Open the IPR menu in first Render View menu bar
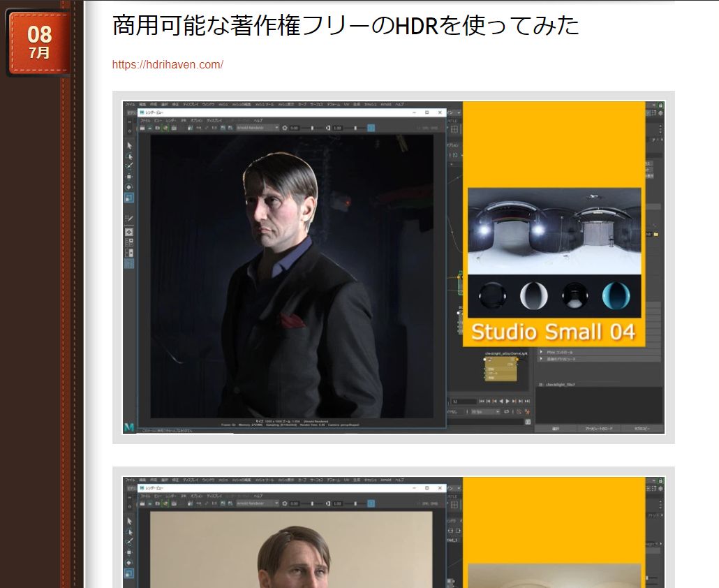The height and width of the screenshot is (588, 719). (x=184, y=121)
